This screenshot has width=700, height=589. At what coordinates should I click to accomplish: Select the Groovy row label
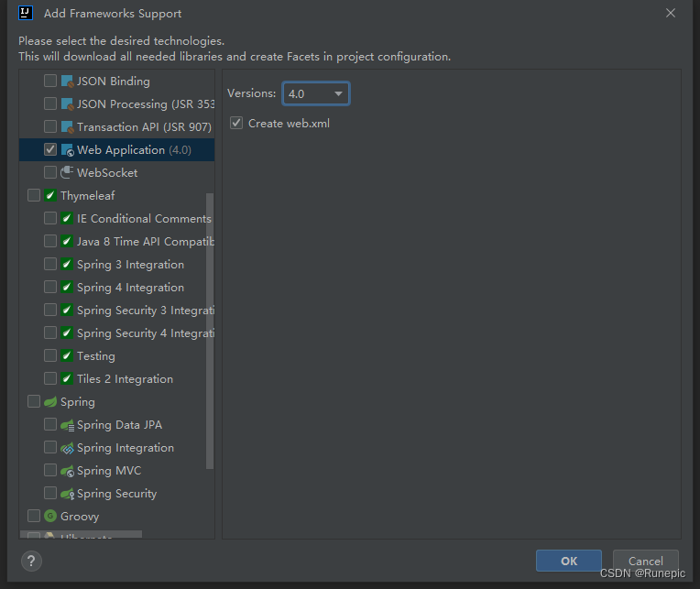(80, 517)
